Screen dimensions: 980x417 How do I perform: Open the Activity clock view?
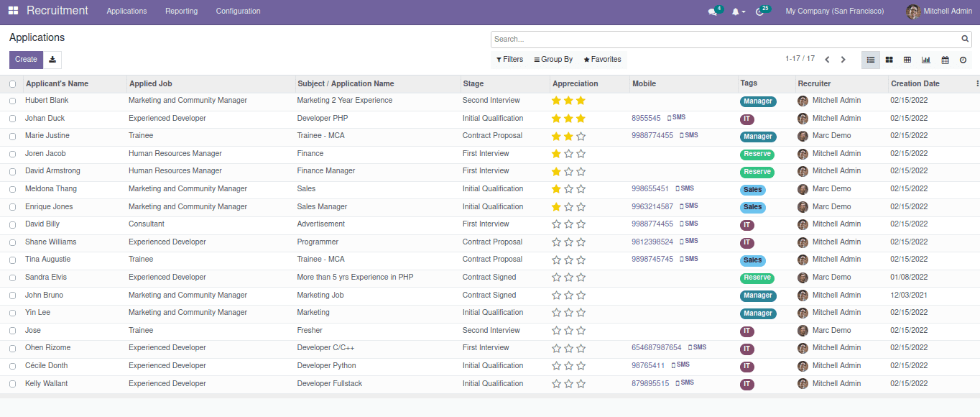pos(963,60)
